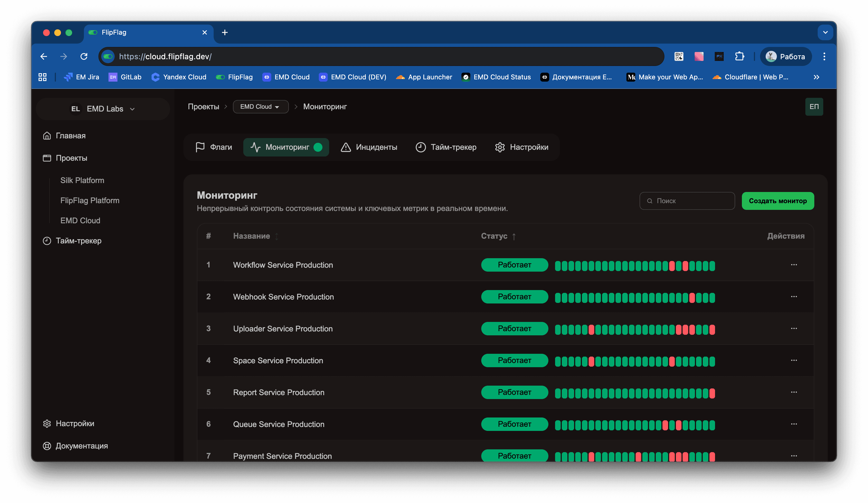Open the QR code extension icon
The height and width of the screenshot is (503, 868).
(x=679, y=56)
